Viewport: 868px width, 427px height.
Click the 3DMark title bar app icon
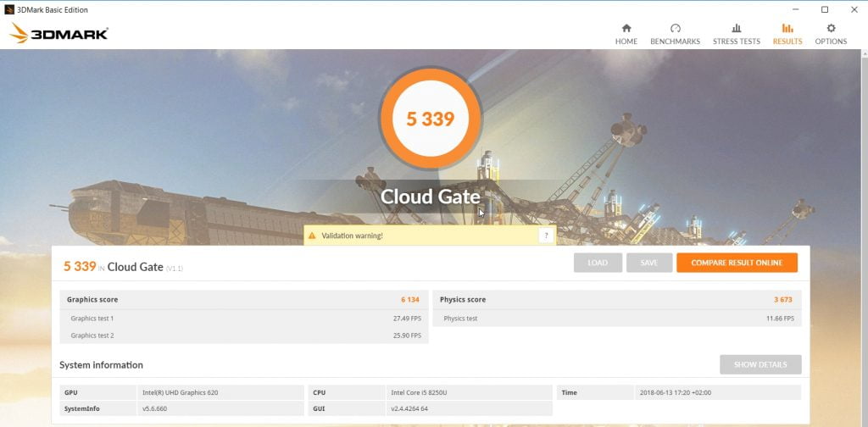(x=8, y=9)
